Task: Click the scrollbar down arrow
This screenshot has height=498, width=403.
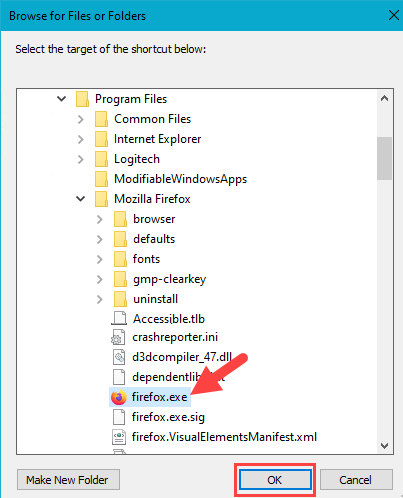Action: point(384,445)
